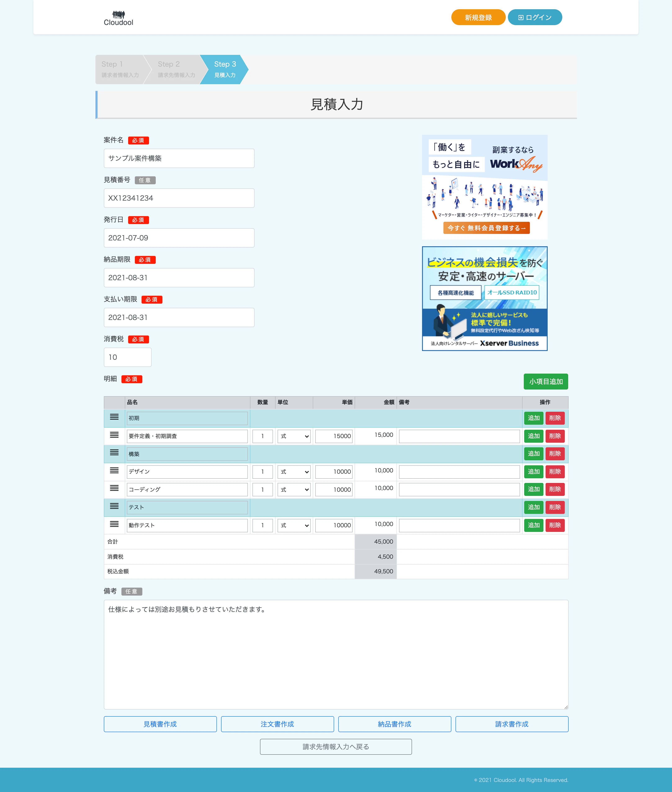Open unit dropdown in コーディング row
This screenshot has width=672, height=792.
pos(294,489)
